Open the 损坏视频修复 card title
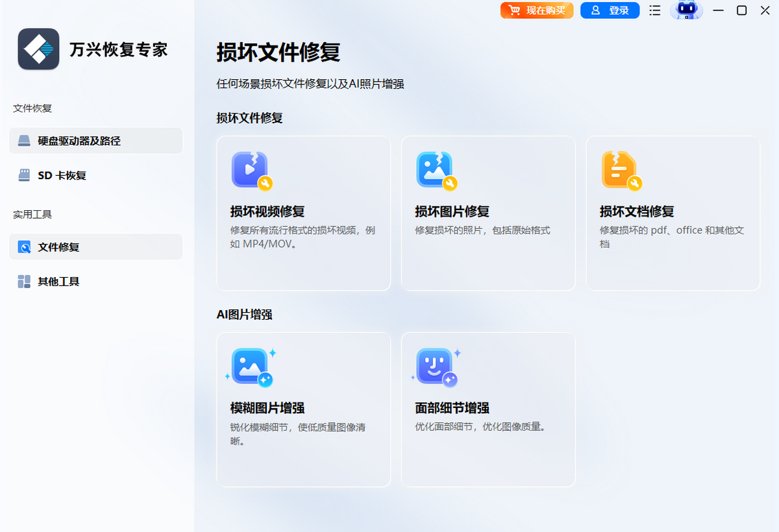The width and height of the screenshot is (779, 532). [x=267, y=212]
